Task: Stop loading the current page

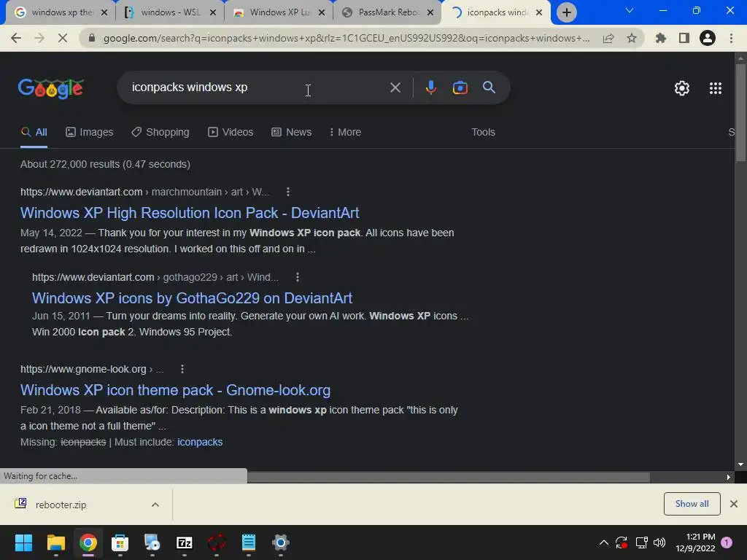Action: (63, 38)
